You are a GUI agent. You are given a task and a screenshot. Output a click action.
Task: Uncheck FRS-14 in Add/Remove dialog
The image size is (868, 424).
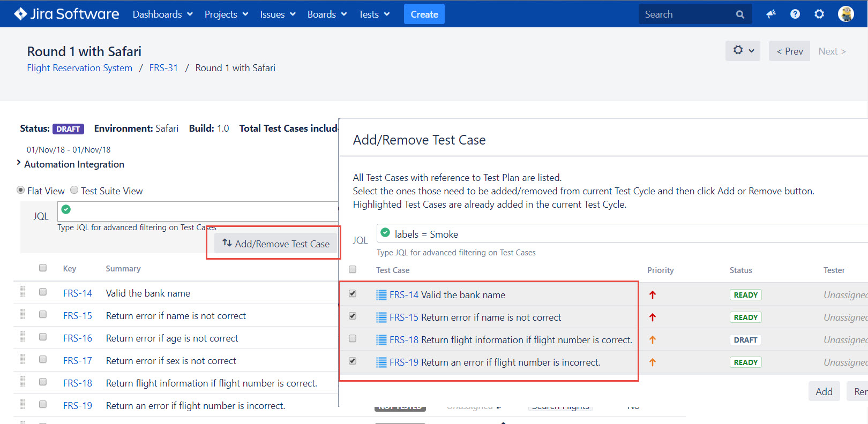353,293
